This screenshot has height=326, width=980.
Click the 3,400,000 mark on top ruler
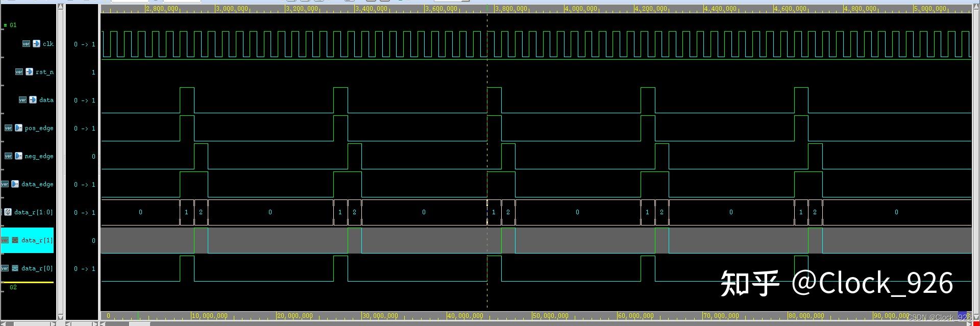[372, 9]
